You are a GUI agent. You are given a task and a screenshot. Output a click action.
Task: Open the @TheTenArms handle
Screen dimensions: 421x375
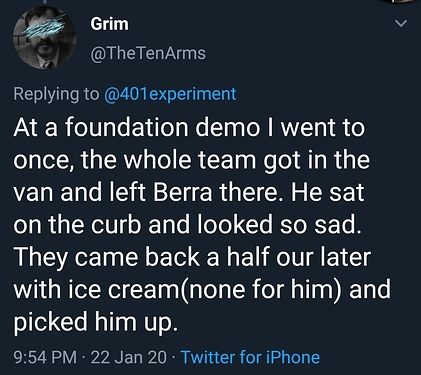[x=148, y=53]
